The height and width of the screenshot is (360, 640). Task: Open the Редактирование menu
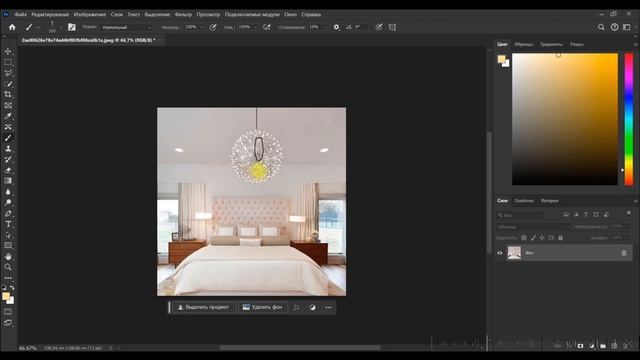click(x=50, y=14)
